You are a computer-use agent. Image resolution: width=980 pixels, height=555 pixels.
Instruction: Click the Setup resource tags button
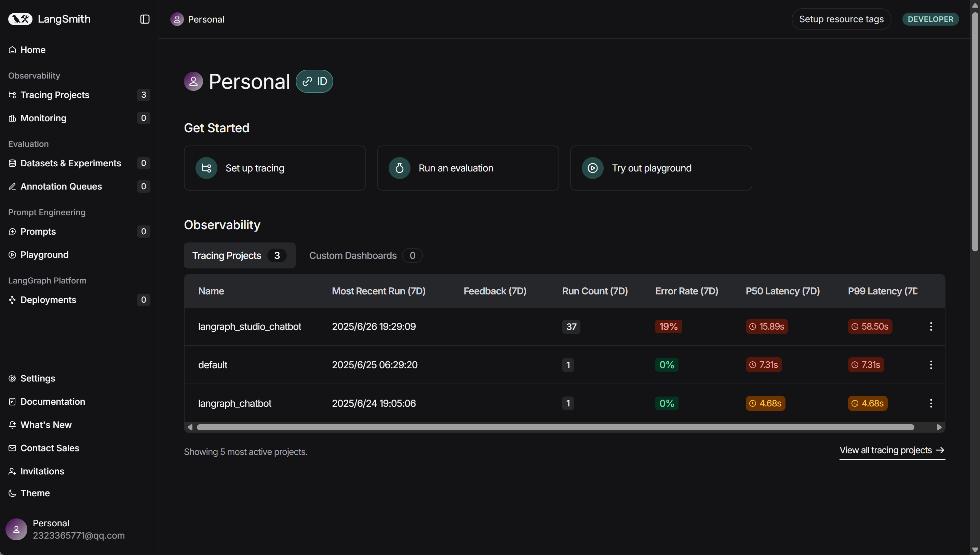point(841,19)
